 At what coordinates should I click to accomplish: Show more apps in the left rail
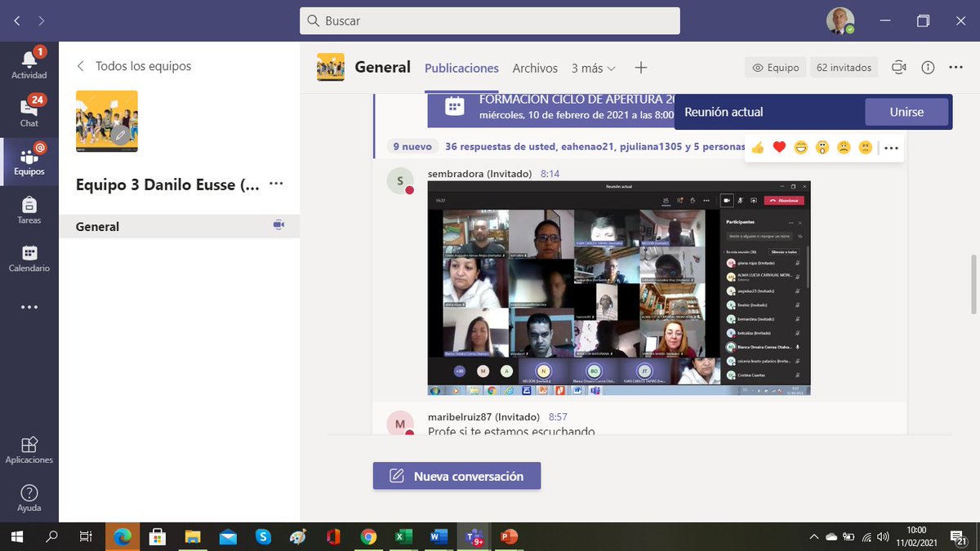point(29,307)
